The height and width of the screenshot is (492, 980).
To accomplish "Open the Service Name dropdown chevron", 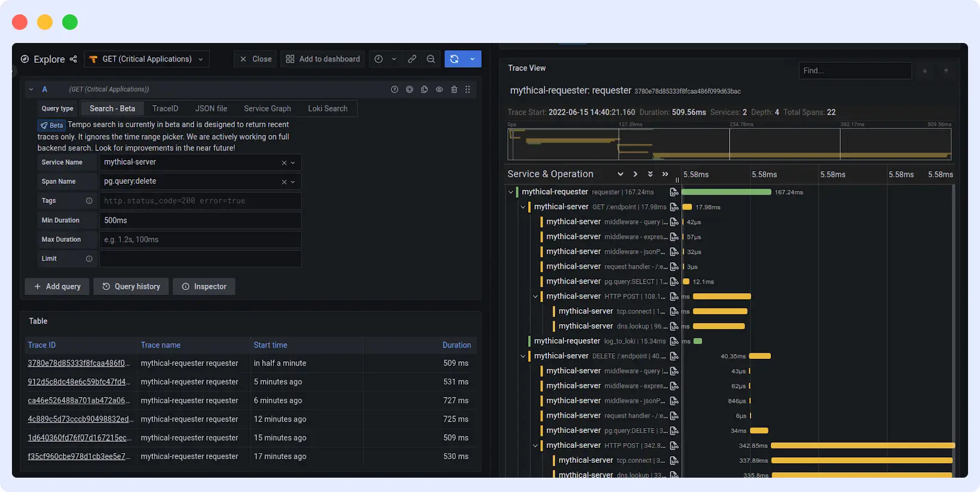I will tap(293, 163).
